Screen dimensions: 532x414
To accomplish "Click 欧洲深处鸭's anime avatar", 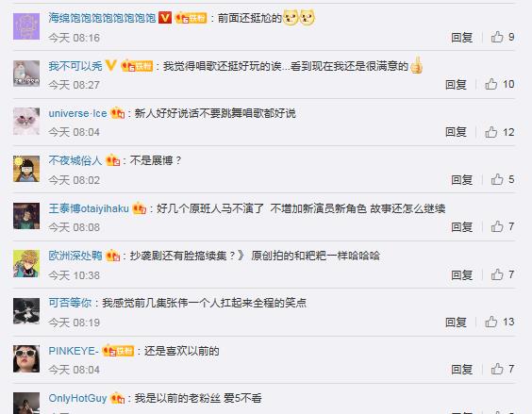I will (26, 264).
